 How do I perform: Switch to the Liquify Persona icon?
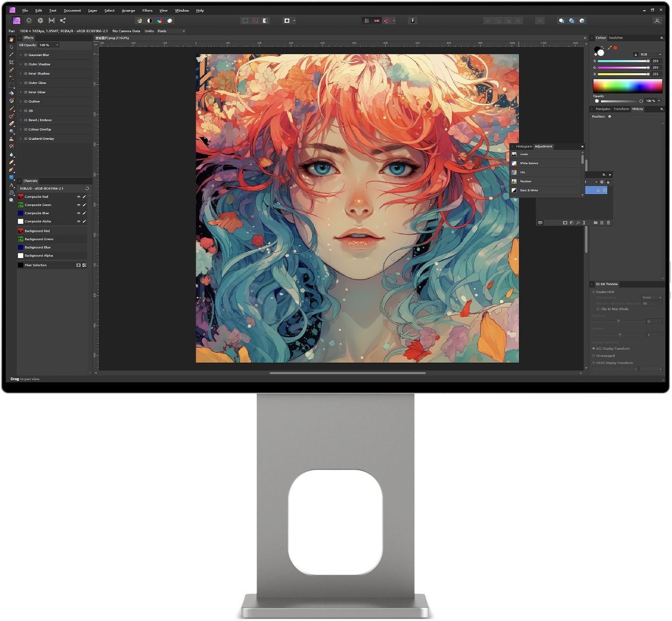coord(29,21)
